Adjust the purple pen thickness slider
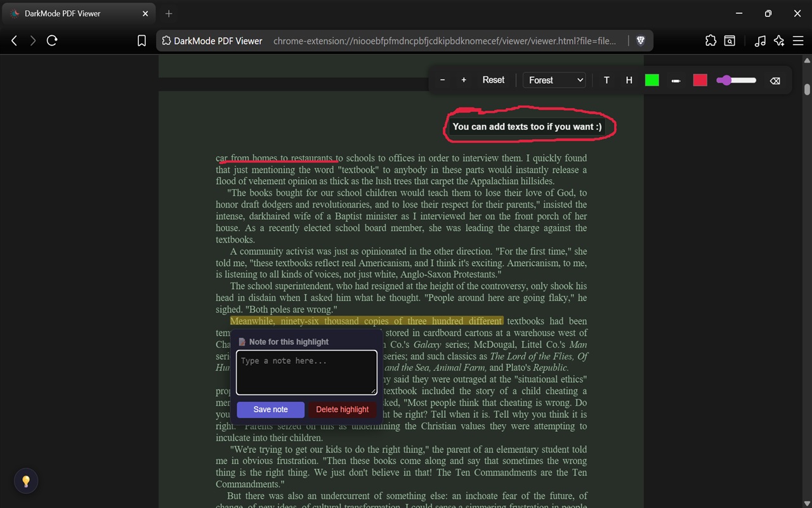Image resolution: width=812 pixels, height=508 pixels. click(x=736, y=80)
